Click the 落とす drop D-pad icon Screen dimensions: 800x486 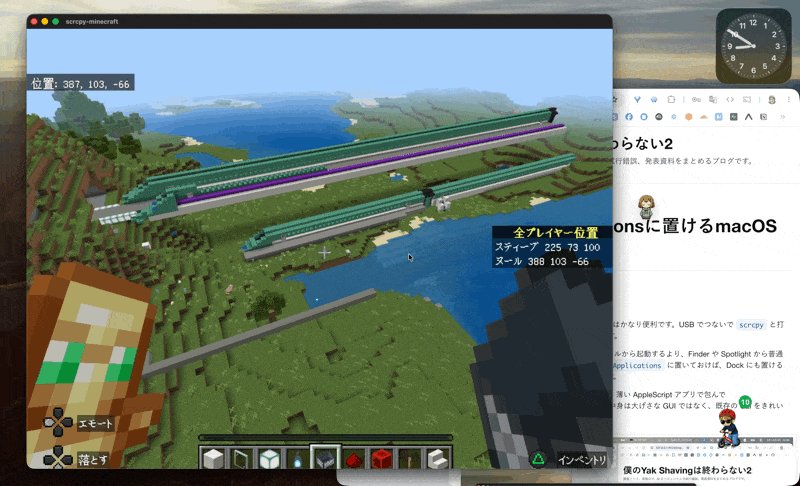[58, 458]
